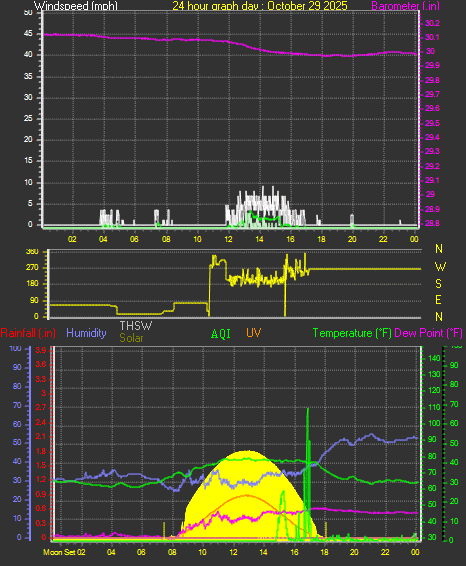Click the "25" tick on the windspeed axis

[x=28, y=118]
